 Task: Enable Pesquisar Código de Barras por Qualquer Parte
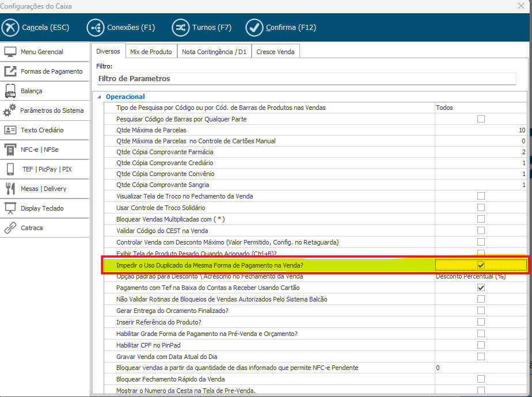[481, 119]
